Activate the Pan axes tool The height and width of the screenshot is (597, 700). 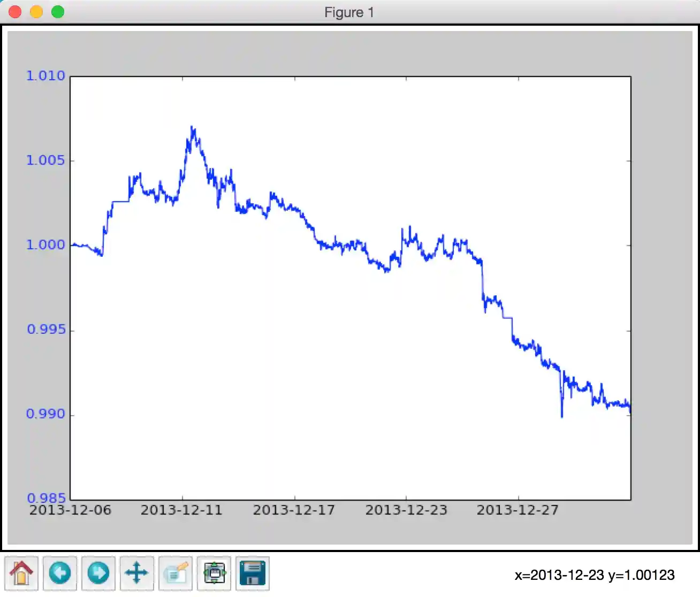[137, 573]
